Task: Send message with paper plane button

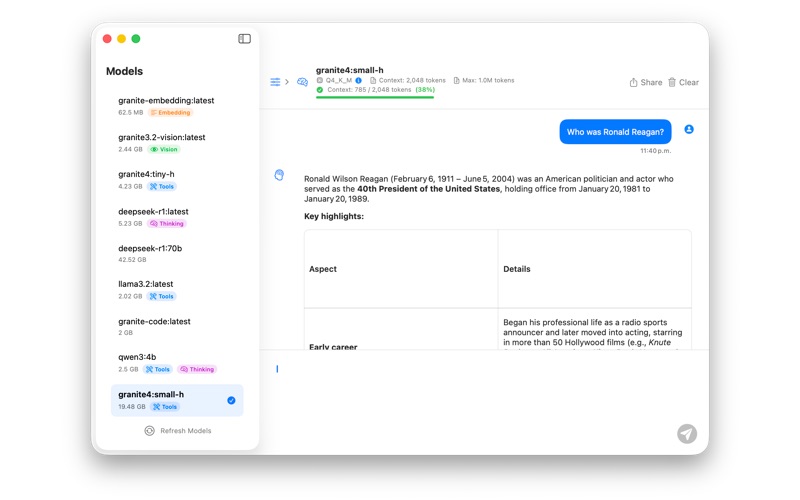Action: click(687, 434)
